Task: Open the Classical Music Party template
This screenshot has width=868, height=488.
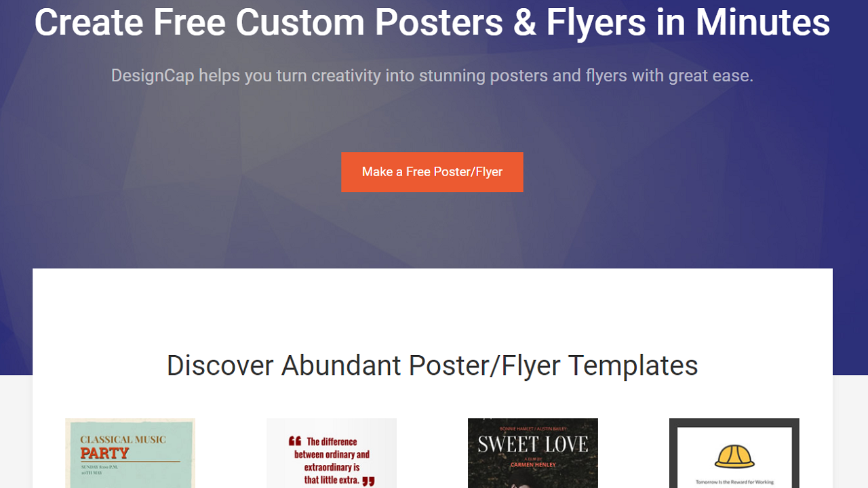Action: click(x=130, y=453)
